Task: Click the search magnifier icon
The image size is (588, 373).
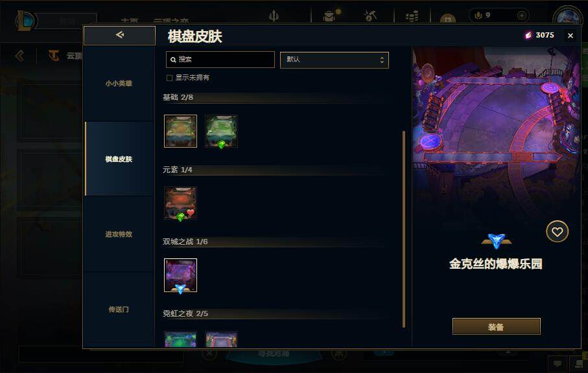Action: [173, 60]
